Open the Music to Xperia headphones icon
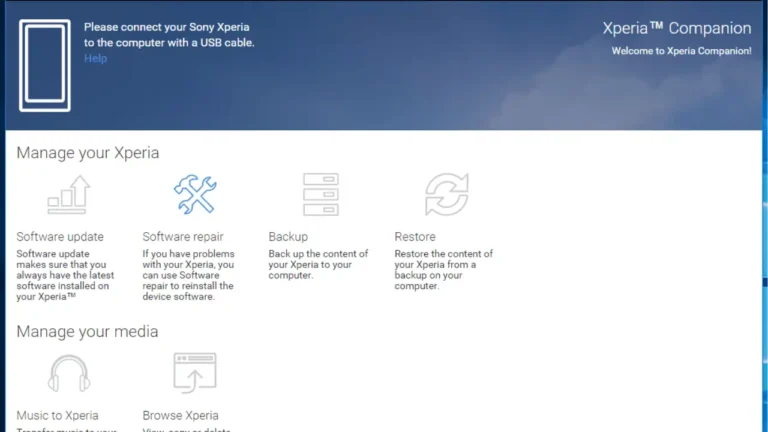The width and height of the screenshot is (768, 432). 69,373
